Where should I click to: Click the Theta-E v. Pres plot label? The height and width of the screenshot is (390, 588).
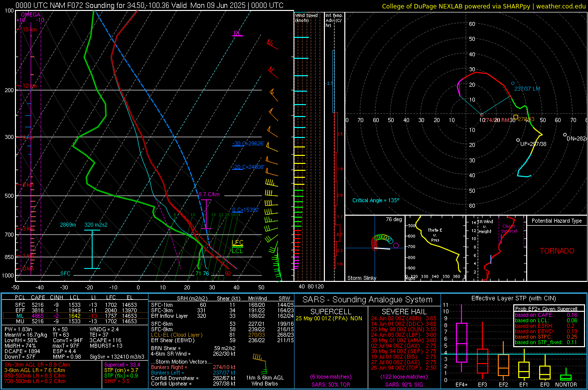point(435,235)
